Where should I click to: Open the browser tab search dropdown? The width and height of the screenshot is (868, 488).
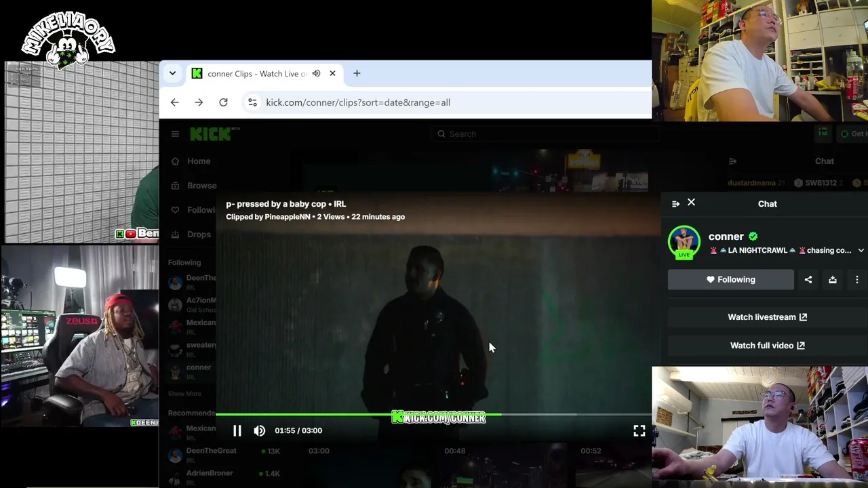pos(172,73)
